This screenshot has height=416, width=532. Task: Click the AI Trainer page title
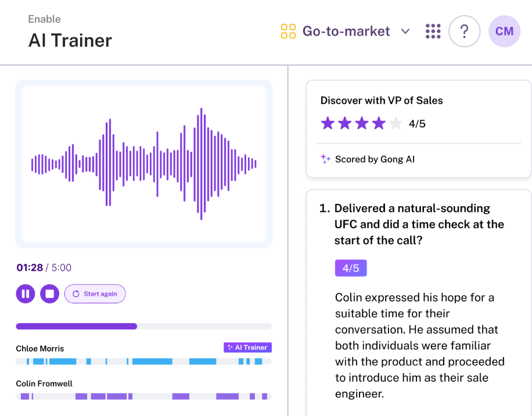click(70, 41)
